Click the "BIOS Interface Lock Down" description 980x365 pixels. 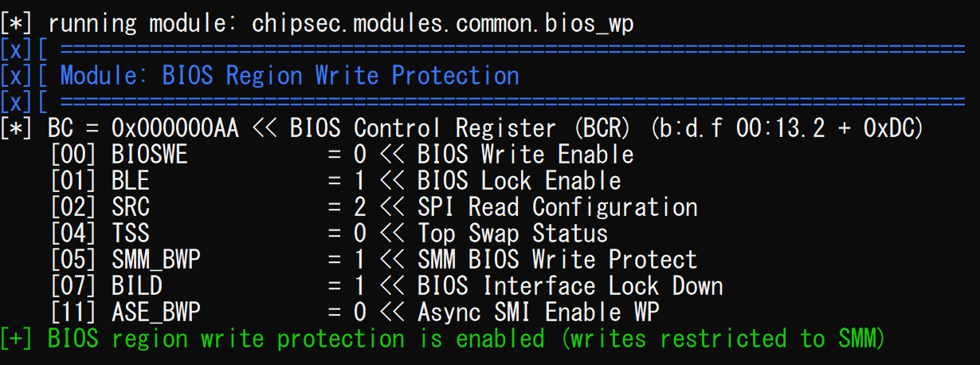[x=570, y=286]
